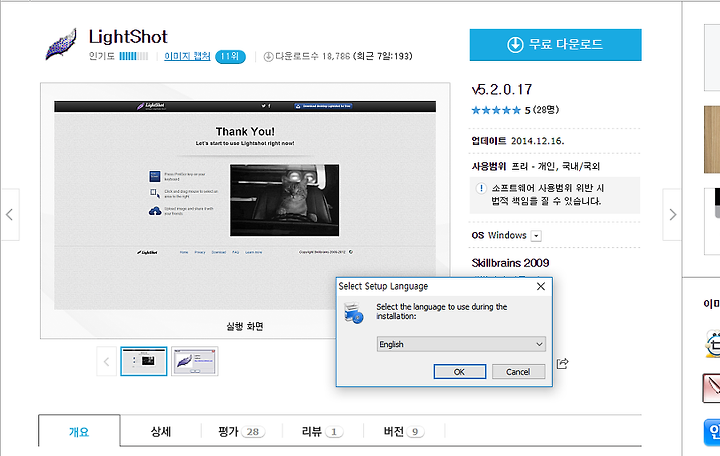720x456 pixels.
Task: Click the LightShot title heading
Action: [x=128, y=37]
